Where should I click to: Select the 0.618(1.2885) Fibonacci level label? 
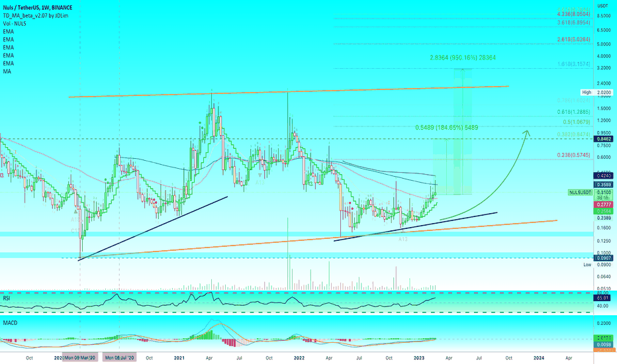coord(573,112)
